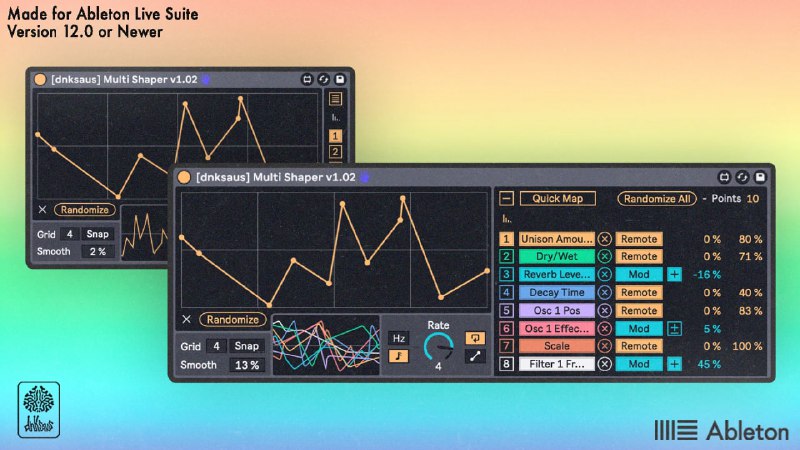Collapse the mapping panel with minus button

click(506, 198)
